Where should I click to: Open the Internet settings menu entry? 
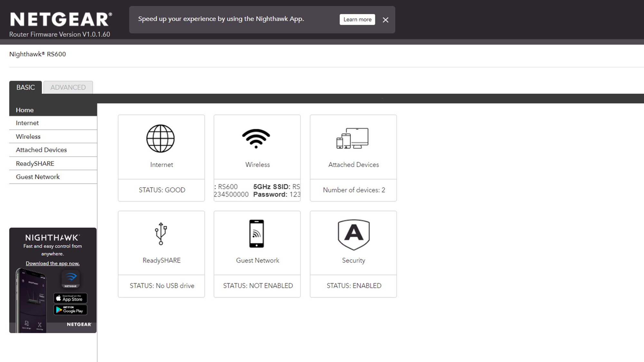(27, 123)
